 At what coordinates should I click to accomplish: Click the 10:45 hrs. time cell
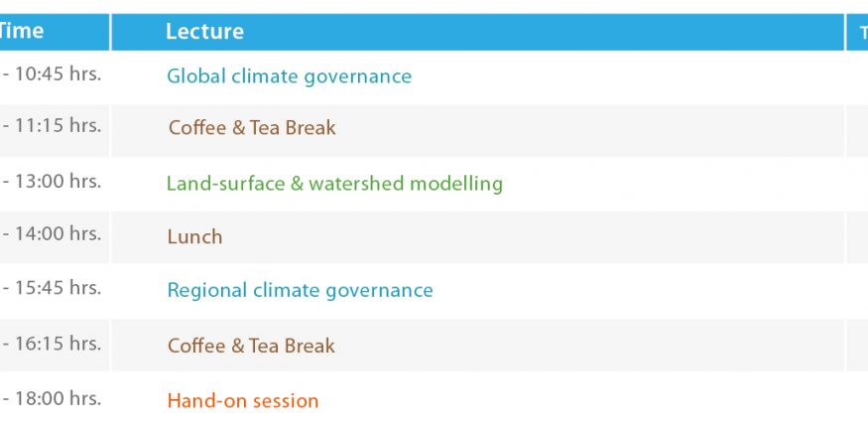pyautogui.click(x=53, y=74)
